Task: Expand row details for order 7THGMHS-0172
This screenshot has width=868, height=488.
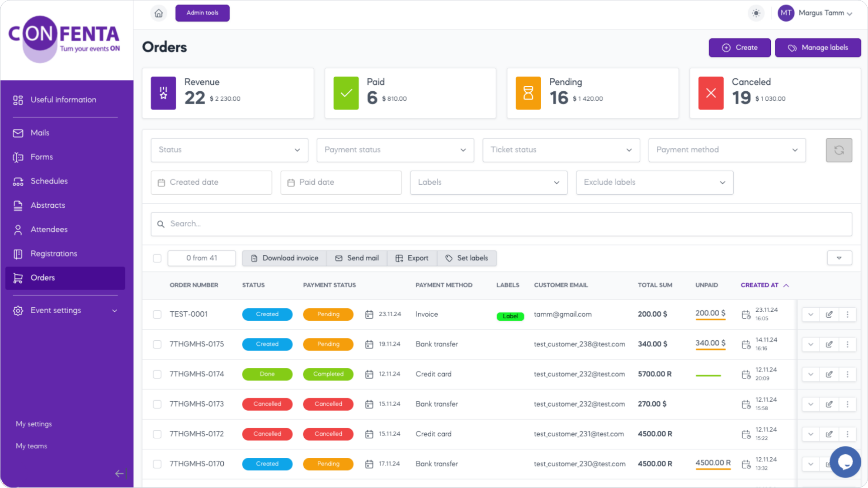Action: click(811, 434)
